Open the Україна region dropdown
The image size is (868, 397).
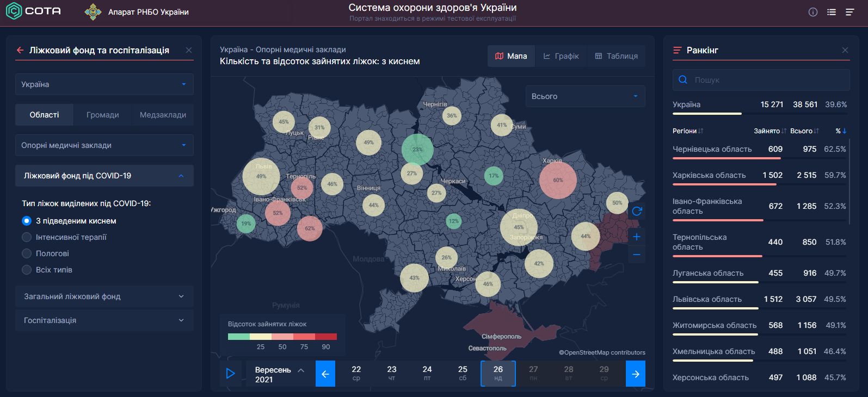tap(104, 84)
